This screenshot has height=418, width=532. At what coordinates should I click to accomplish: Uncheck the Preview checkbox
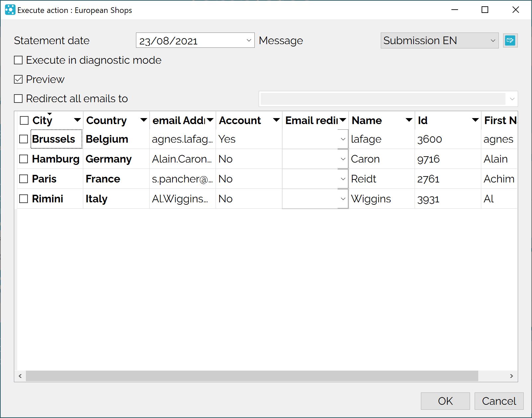tap(18, 79)
